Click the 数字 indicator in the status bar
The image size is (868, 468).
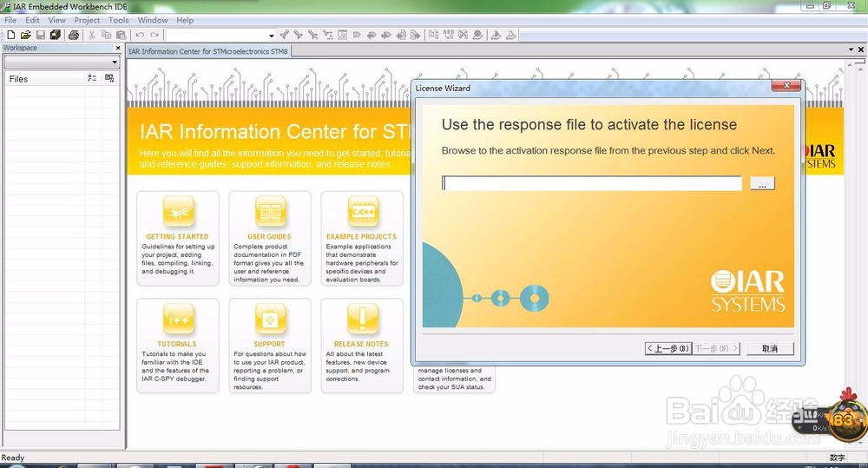click(x=837, y=458)
